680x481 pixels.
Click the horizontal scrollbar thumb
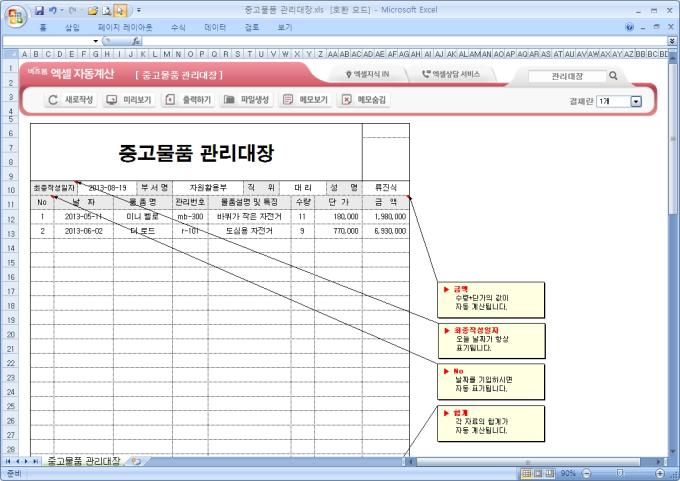(528, 462)
